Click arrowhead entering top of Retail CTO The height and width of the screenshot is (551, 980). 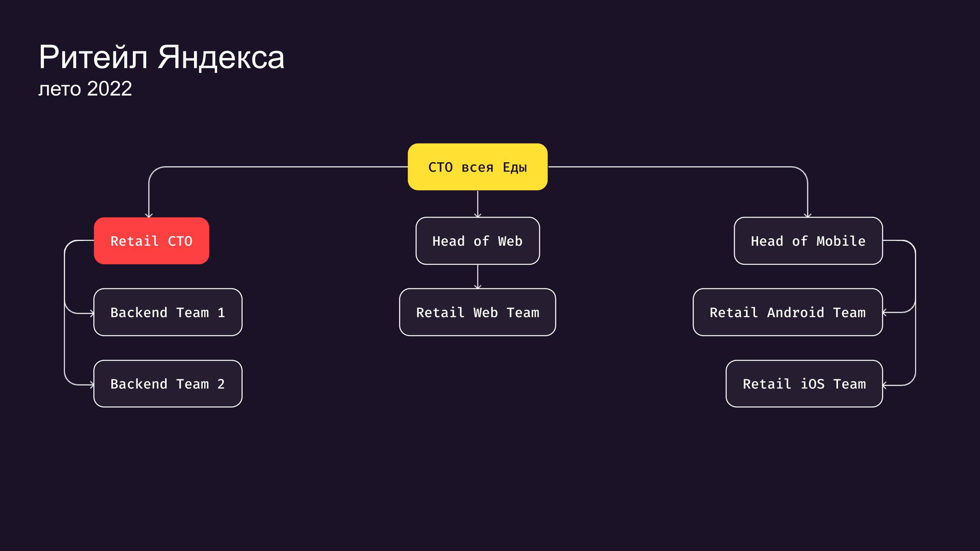(x=149, y=215)
